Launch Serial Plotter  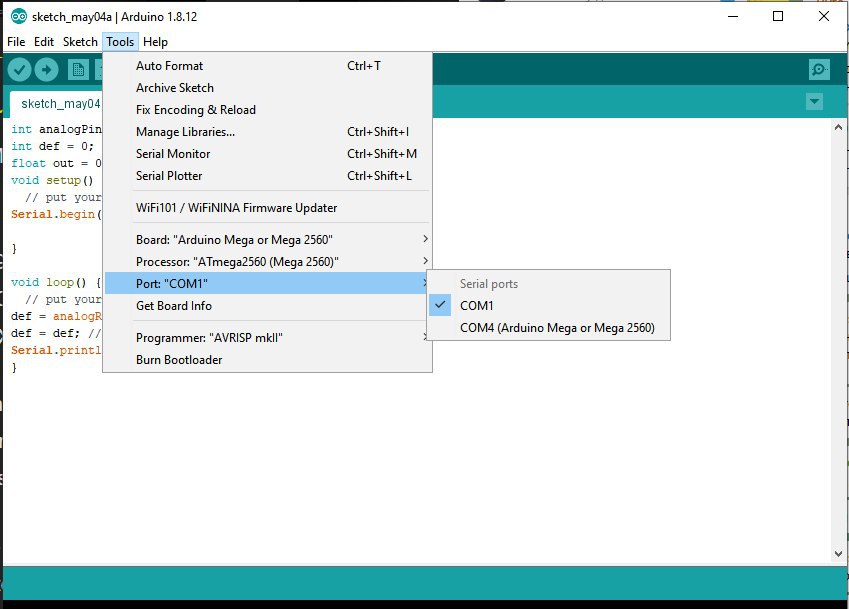point(268,176)
